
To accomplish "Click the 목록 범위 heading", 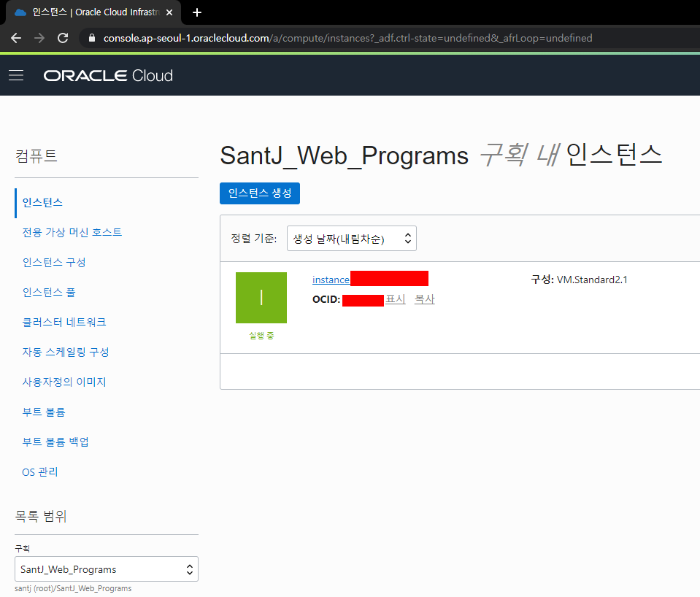I will point(41,516).
